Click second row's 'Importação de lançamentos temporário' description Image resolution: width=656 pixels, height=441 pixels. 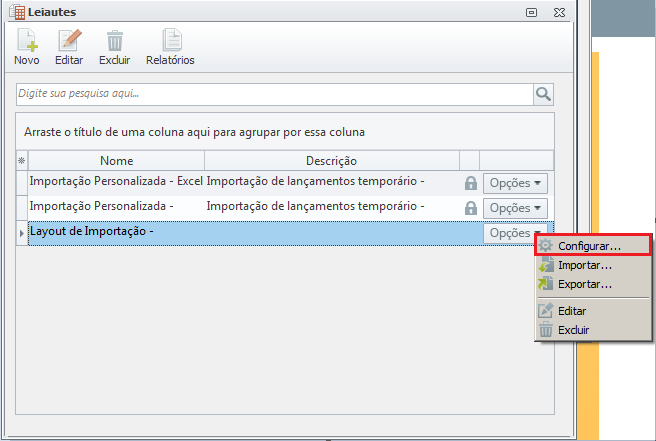point(315,206)
